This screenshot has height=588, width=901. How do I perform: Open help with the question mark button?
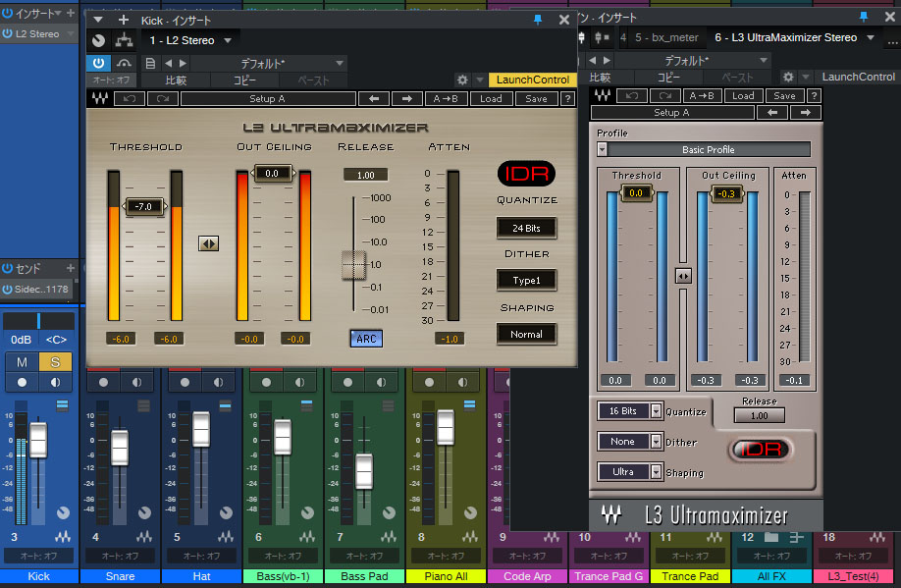(567, 98)
